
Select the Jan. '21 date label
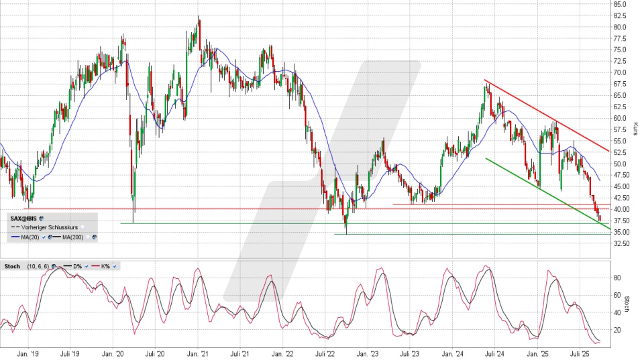point(198,354)
